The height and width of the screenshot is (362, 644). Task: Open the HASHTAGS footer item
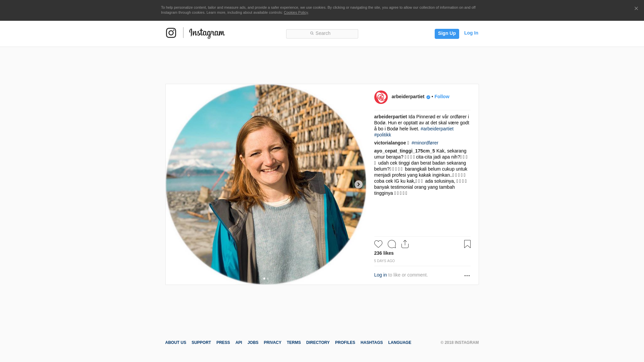pyautogui.click(x=371, y=343)
